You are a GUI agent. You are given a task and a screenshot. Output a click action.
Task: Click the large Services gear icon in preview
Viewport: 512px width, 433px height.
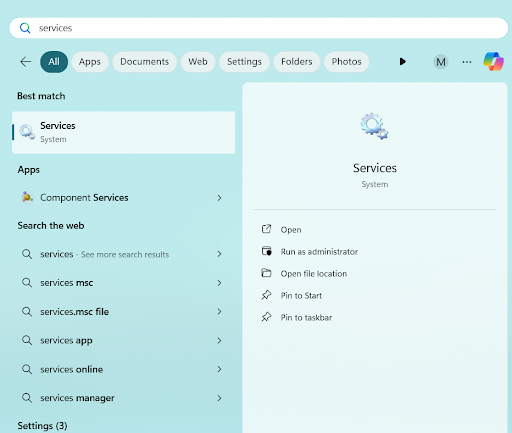pyautogui.click(x=374, y=126)
